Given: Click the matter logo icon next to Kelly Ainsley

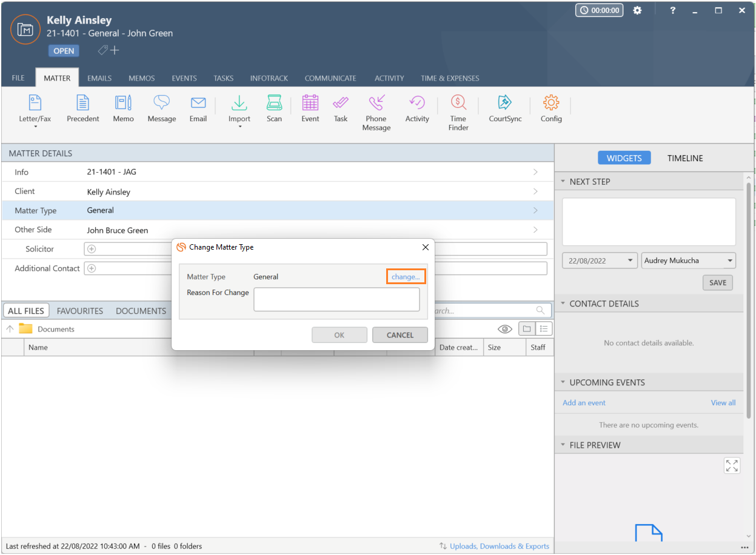Looking at the screenshot, I should [x=25, y=29].
